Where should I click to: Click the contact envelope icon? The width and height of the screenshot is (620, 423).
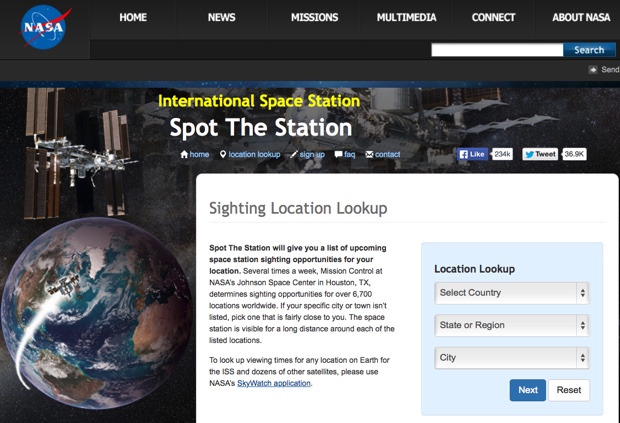pyautogui.click(x=369, y=154)
